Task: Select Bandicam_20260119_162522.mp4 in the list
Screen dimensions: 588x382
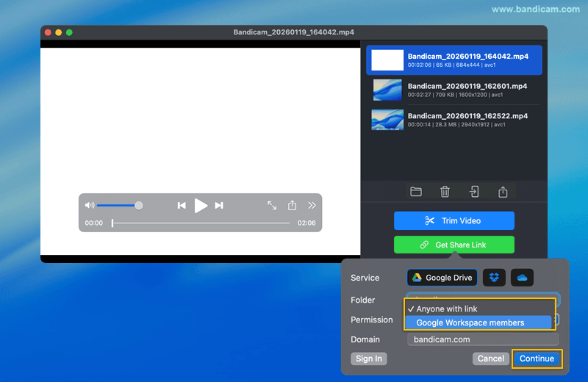Action: [454, 120]
